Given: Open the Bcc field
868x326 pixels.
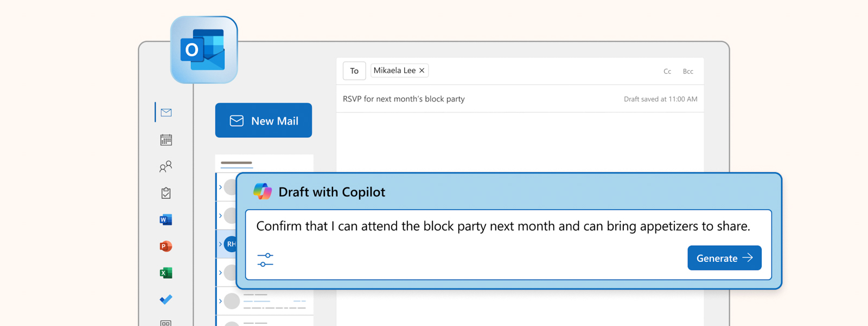Looking at the screenshot, I should (x=688, y=71).
